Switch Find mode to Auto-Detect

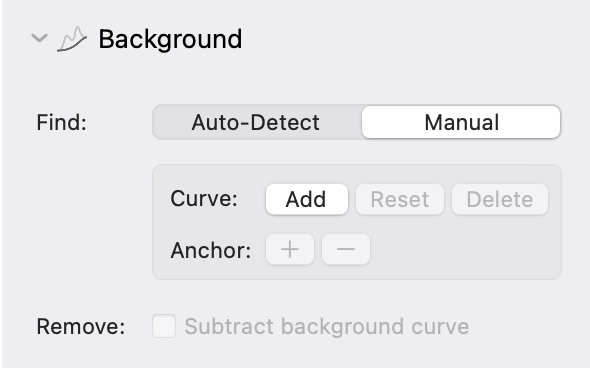point(256,122)
